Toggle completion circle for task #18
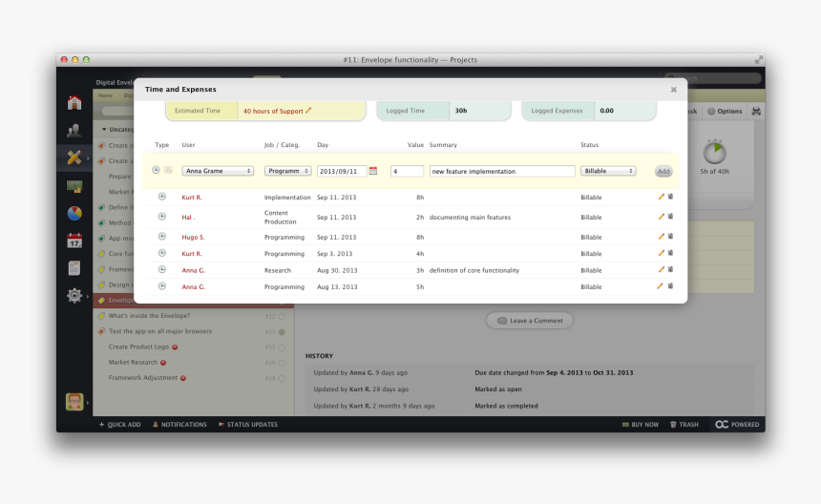Screen dimensions: 821x504 point(282,378)
